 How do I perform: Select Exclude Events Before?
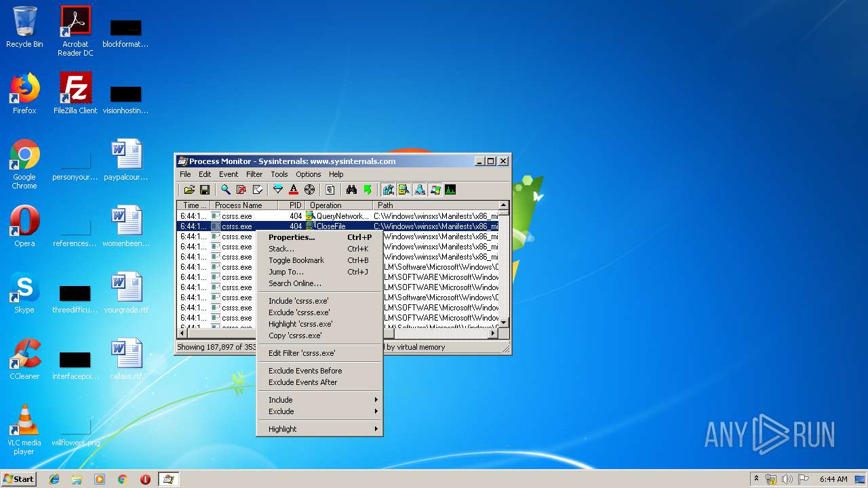pyautogui.click(x=319, y=371)
